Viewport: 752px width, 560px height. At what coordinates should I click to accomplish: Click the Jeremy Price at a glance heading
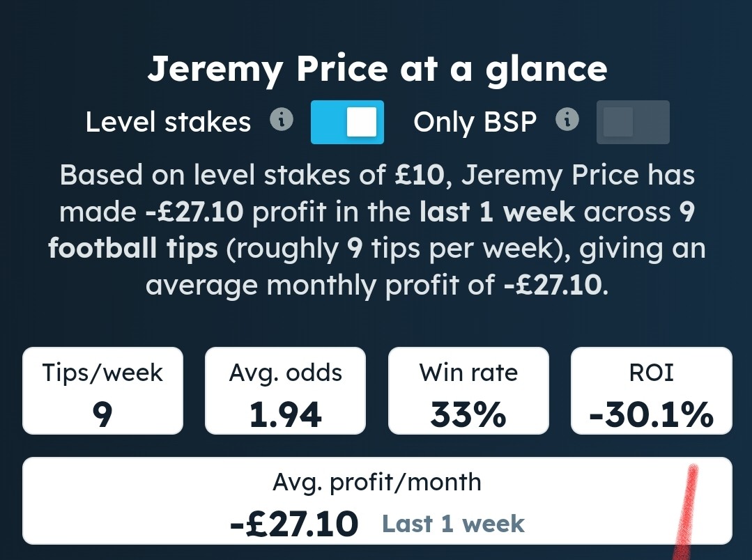[378, 68]
